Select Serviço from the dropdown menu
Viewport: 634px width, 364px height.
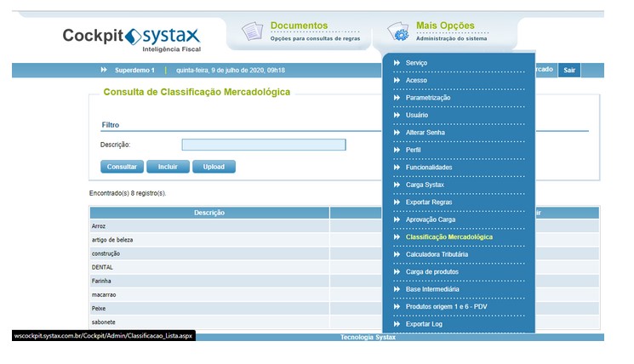click(416, 63)
